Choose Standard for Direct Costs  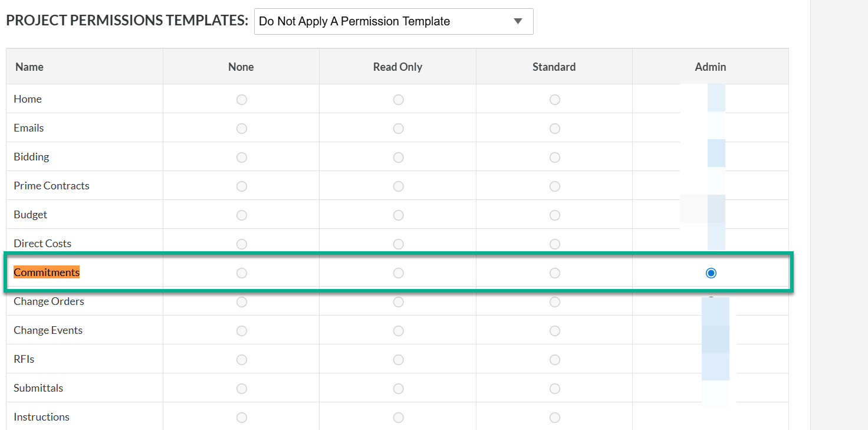coord(555,244)
